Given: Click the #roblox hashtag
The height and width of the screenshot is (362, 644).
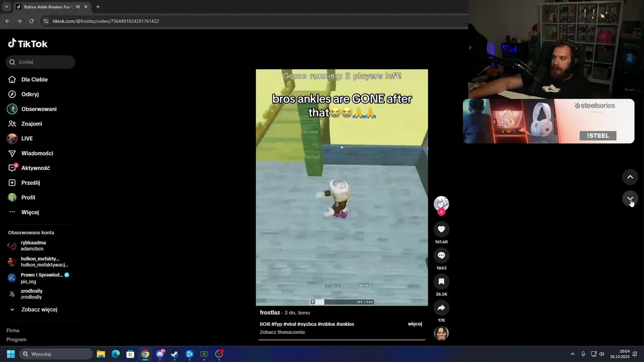Looking at the screenshot, I should [x=326, y=324].
